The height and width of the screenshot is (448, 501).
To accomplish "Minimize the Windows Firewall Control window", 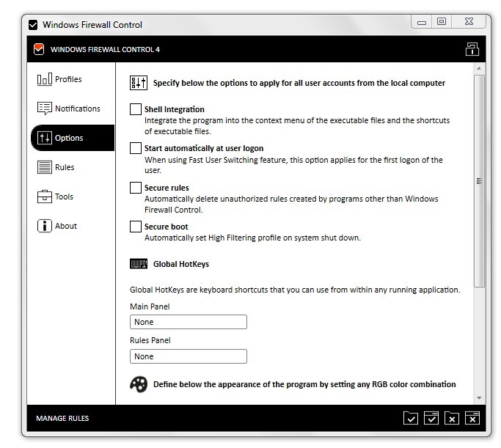I will (x=422, y=22).
